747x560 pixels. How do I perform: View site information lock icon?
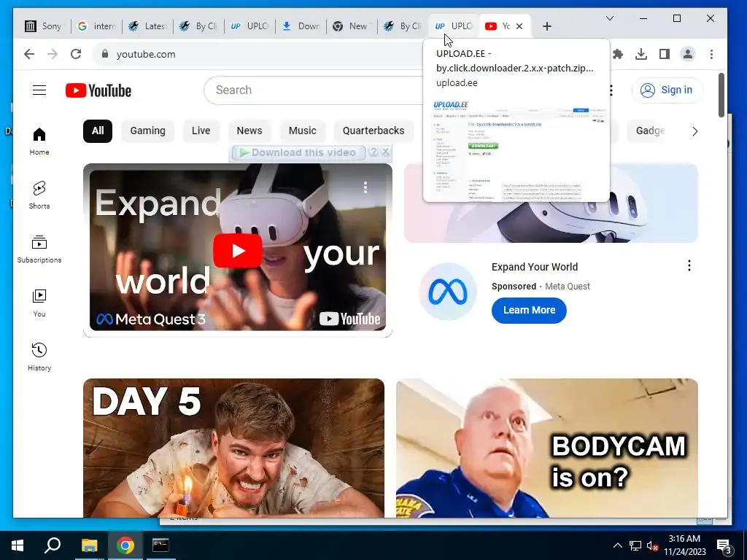pyautogui.click(x=105, y=54)
